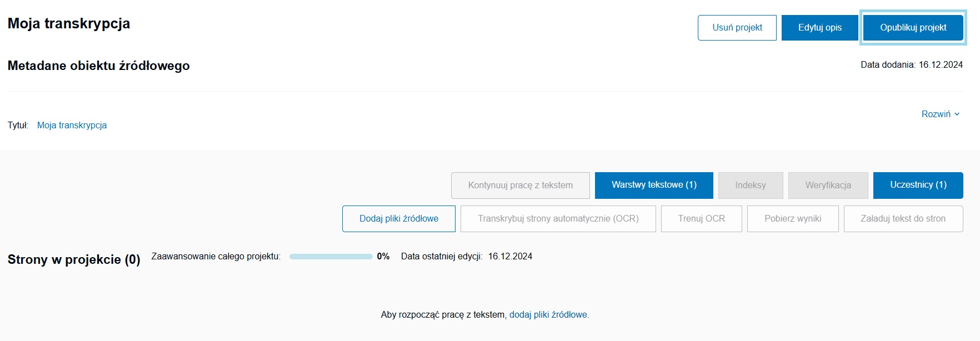
Task: Select Kontynuuj pracę z tekstem button
Action: 521,185
